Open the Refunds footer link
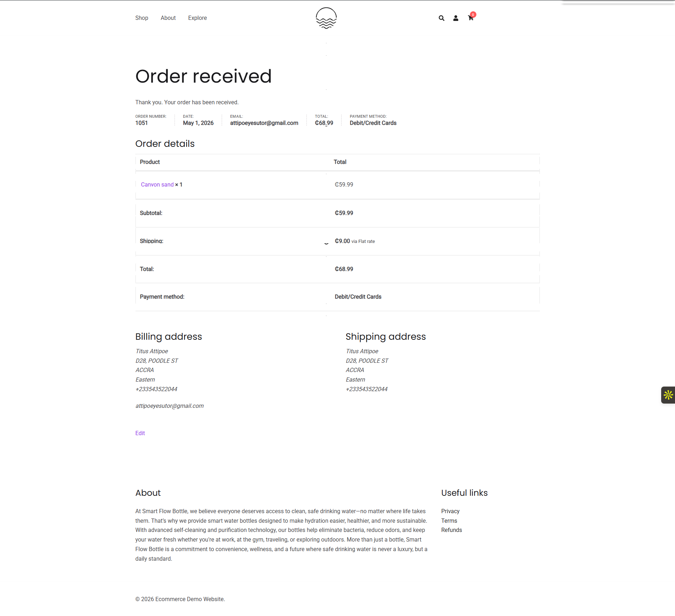675x616 pixels. (x=452, y=530)
